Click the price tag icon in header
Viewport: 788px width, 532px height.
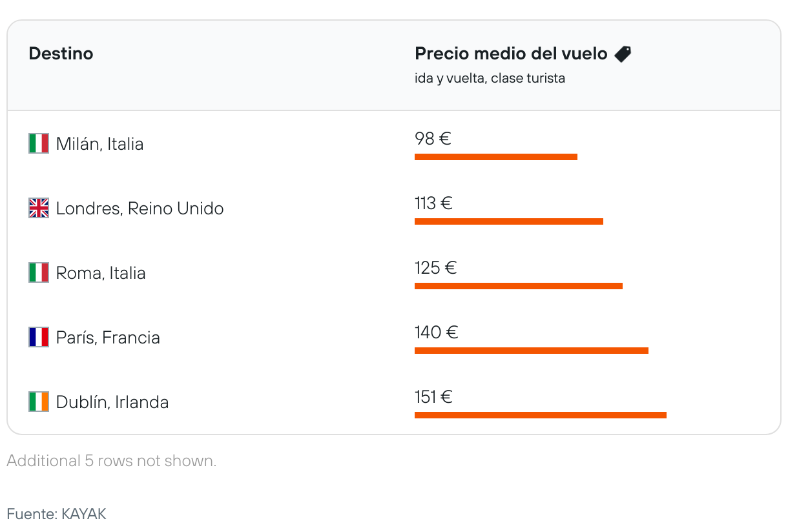[623, 54]
